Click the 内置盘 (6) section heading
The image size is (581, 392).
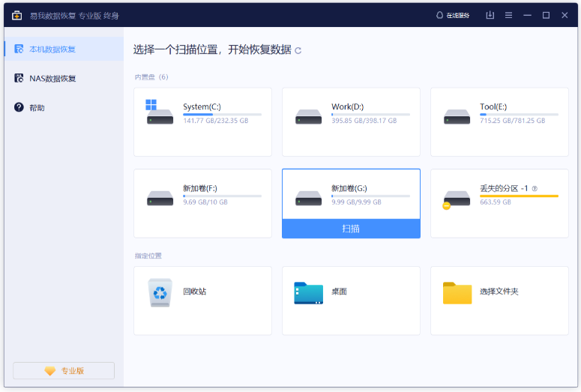tap(151, 77)
